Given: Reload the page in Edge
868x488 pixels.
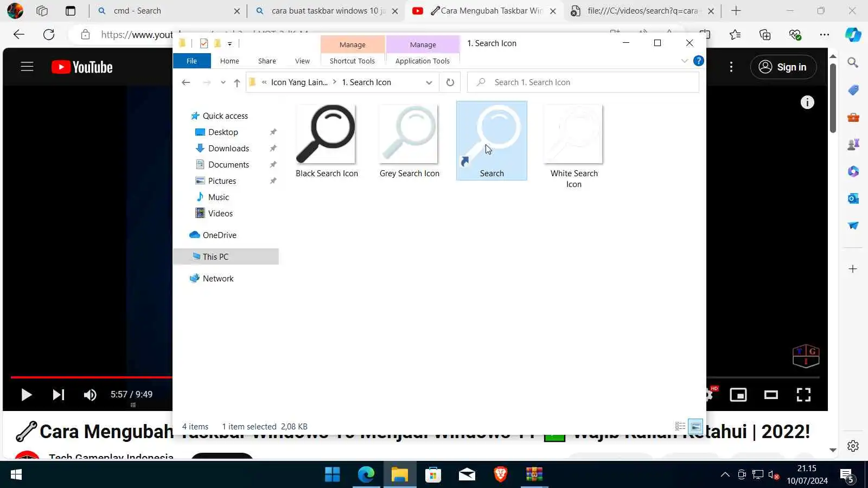Looking at the screenshot, I should pyautogui.click(x=49, y=35).
